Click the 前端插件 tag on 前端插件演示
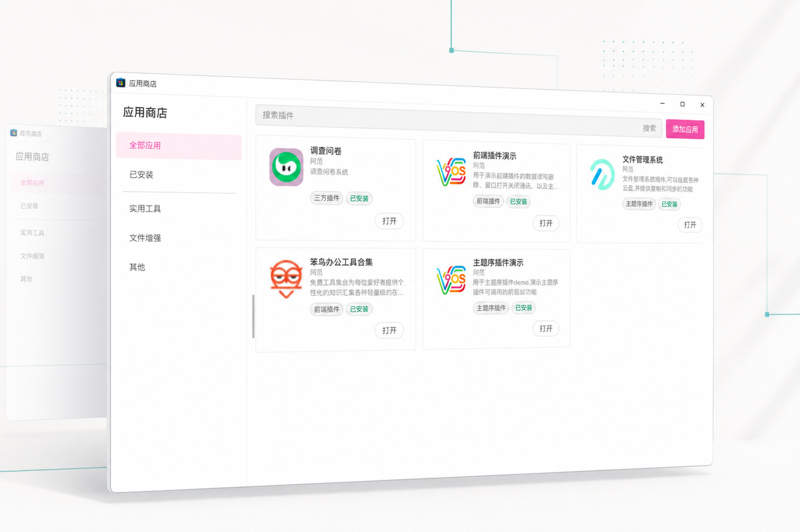This screenshot has height=532, width=800. [x=488, y=201]
